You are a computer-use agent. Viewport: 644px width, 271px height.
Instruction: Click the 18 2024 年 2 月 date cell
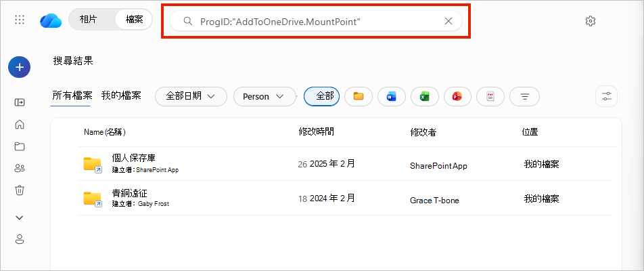pos(327,199)
